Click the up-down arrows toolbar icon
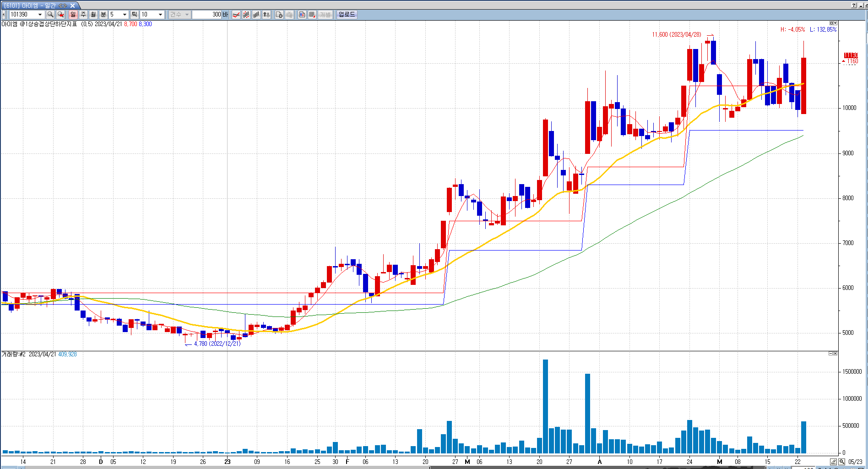 (266, 15)
